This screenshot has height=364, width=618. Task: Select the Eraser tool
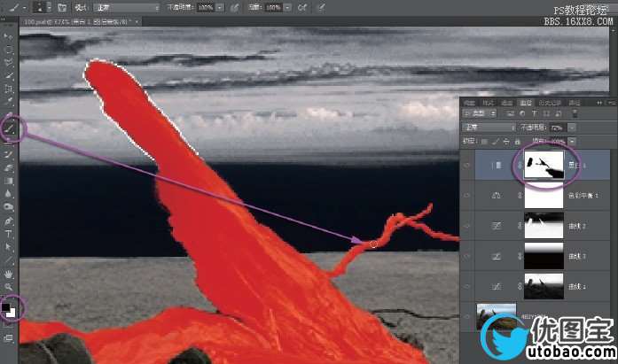click(8, 168)
